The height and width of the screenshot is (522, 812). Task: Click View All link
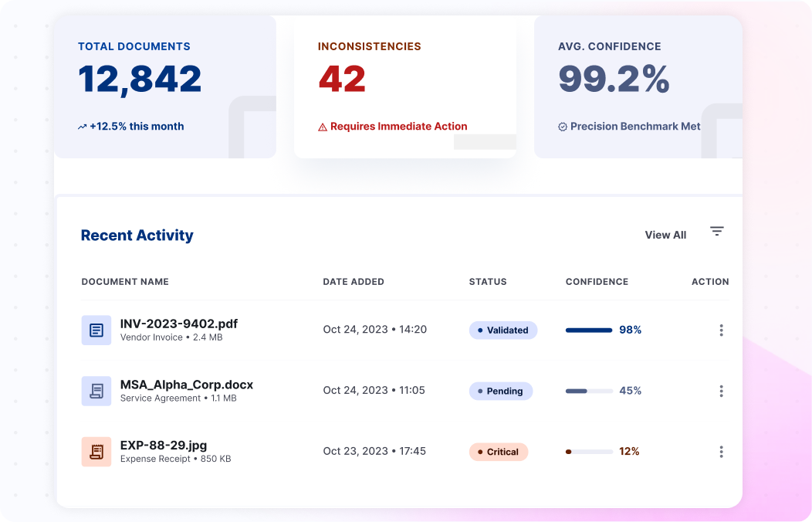coord(665,235)
